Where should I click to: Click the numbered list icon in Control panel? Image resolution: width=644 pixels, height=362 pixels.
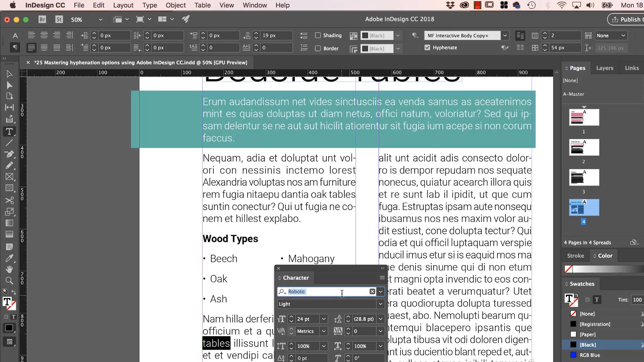click(304, 48)
